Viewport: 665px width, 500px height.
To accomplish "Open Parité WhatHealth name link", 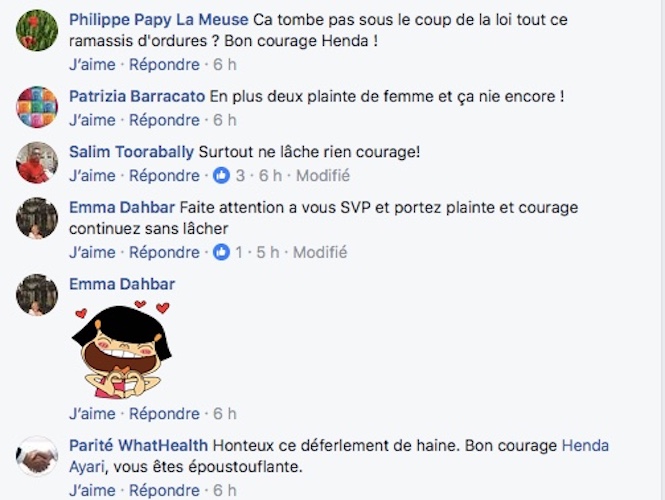I will [138, 445].
